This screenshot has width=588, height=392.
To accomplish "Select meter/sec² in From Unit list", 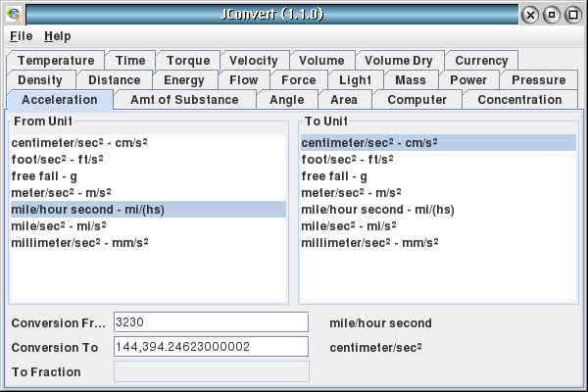I will click(x=149, y=193).
